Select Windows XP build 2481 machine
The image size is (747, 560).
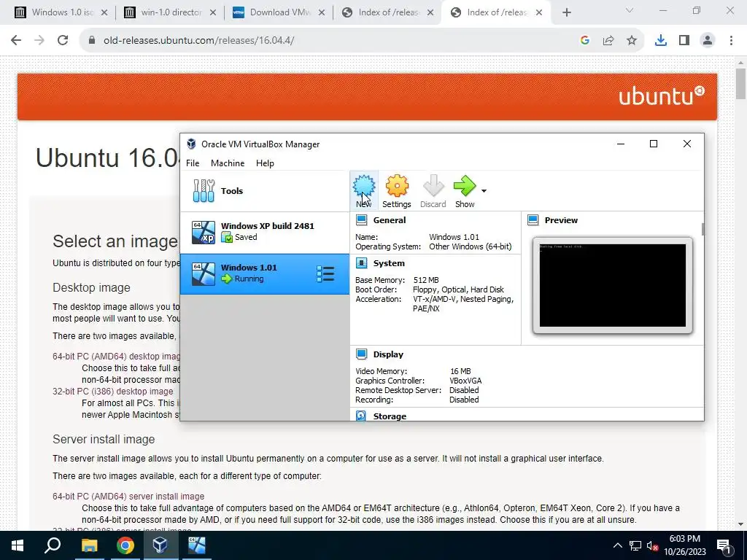pyautogui.click(x=265, y=233)
